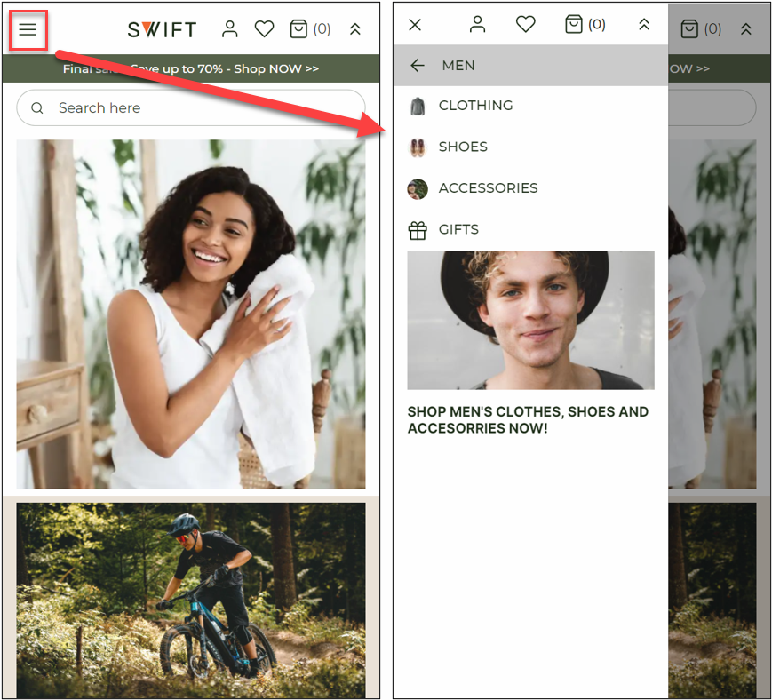Go back using the MEN arrow
772x700 pixels.
[418, 66]
